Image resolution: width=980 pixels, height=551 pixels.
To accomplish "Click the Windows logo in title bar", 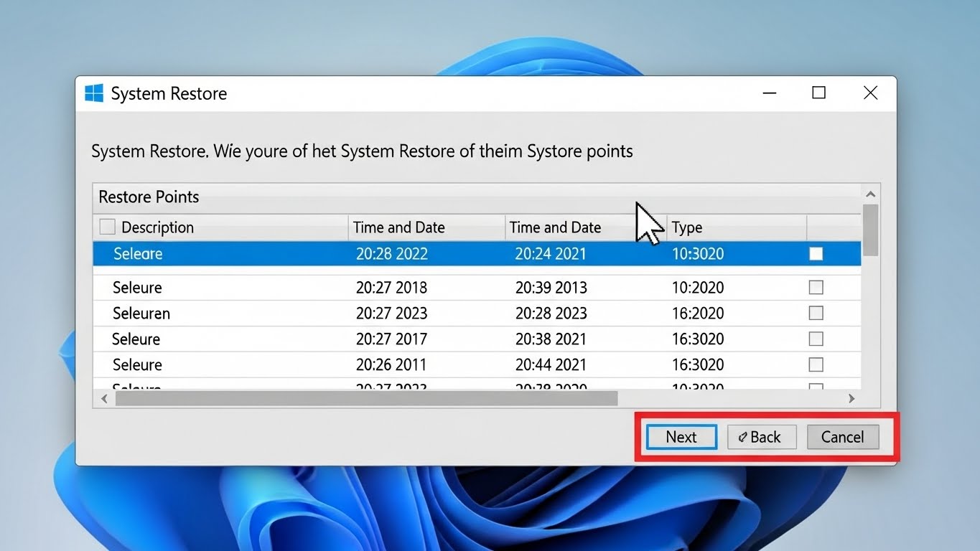I will click(x=94, y=93).
